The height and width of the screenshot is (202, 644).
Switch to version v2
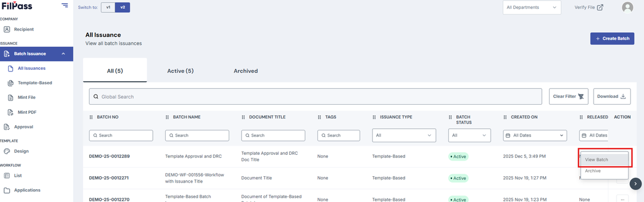pyautogui.click(x=122, y=8)
